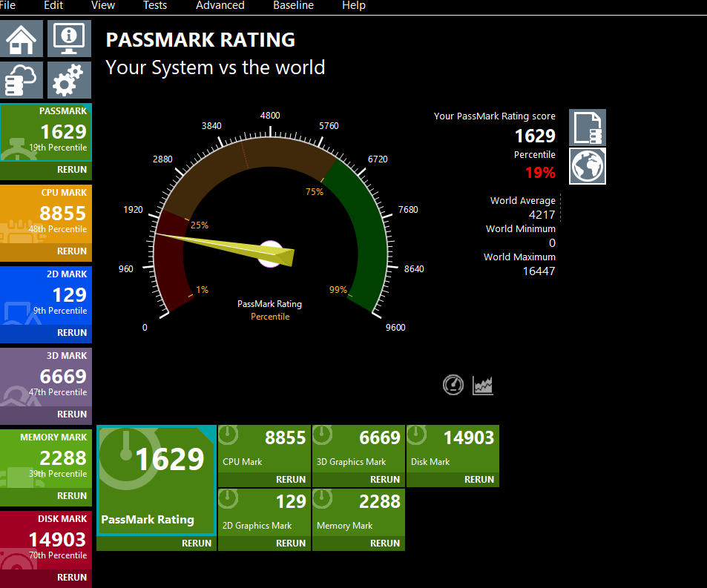
Task: Select the 2D MARK 129 sidebar card
Action: 46,295
